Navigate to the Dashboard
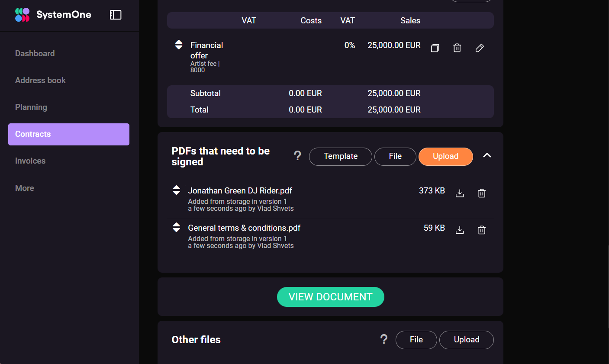Screen dimensions: 609x364 point(35,53)
